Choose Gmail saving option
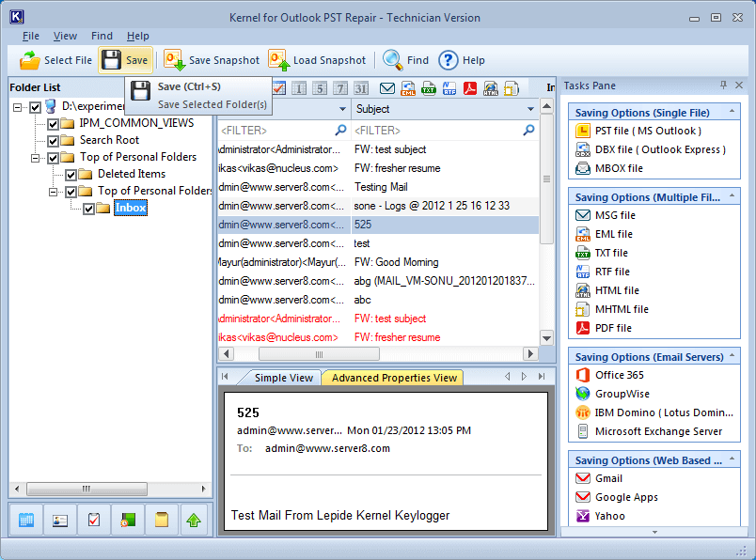The width and height of the screenshot is (756, 560). pyautogui.click(x=599, y=478)
